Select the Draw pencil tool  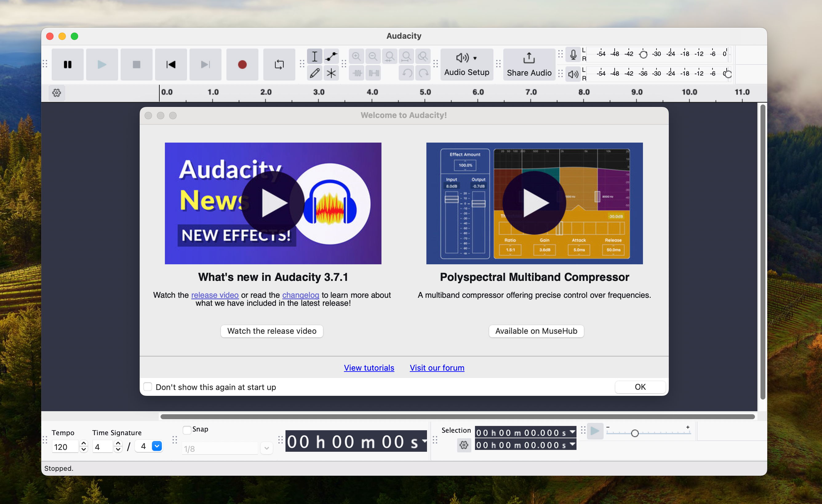[314, 73]
